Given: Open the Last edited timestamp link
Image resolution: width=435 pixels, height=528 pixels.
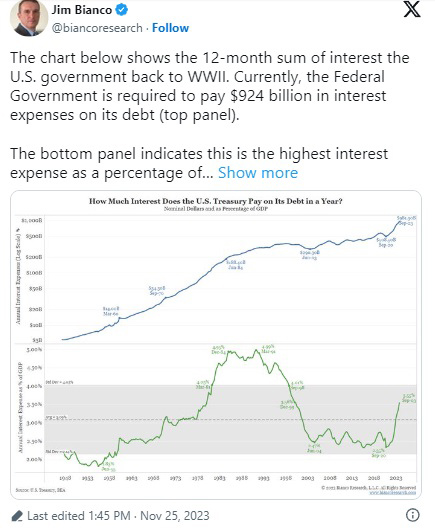Looking at the screenshot, I should coord(118,516).
